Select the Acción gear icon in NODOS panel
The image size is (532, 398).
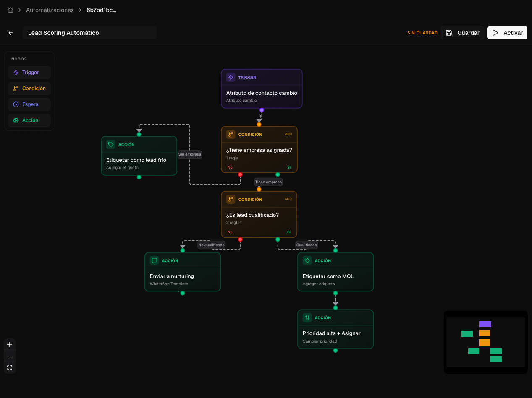(x=17, y=120)
